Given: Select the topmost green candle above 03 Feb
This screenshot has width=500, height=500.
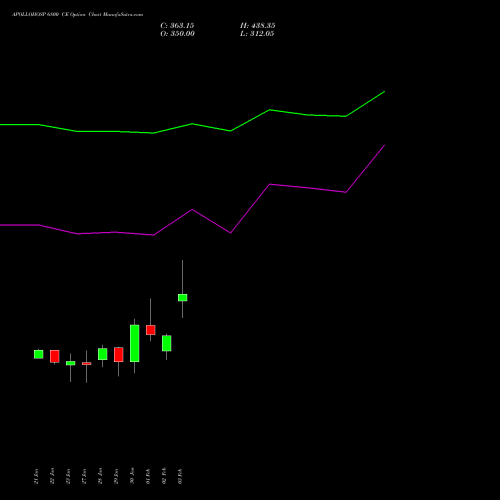Looking at the screenshot, I should [183, 298].
